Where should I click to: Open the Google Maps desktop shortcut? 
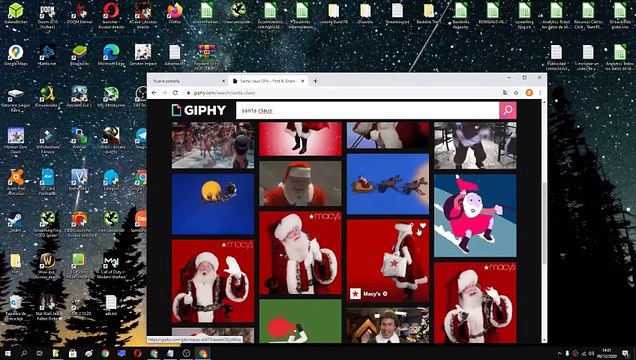(x=15, y=56)
